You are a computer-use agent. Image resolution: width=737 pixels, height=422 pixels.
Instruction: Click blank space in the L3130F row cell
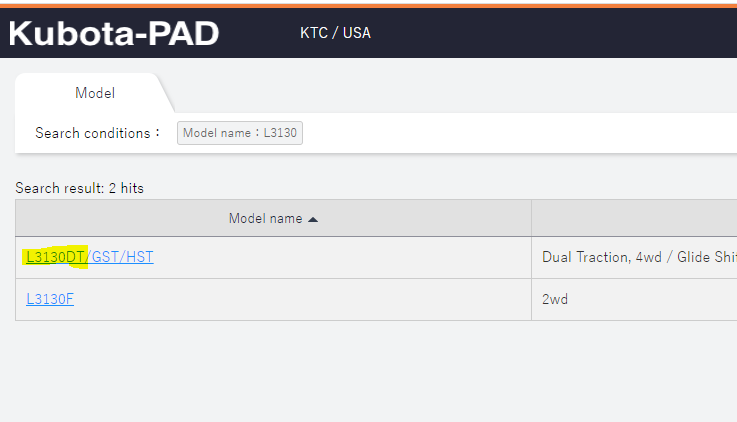tap(300, 299)
